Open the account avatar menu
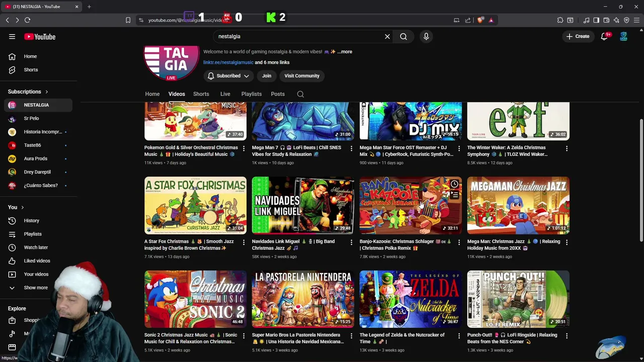The height and width of the screenshot is (362, 644). (623, 37)
